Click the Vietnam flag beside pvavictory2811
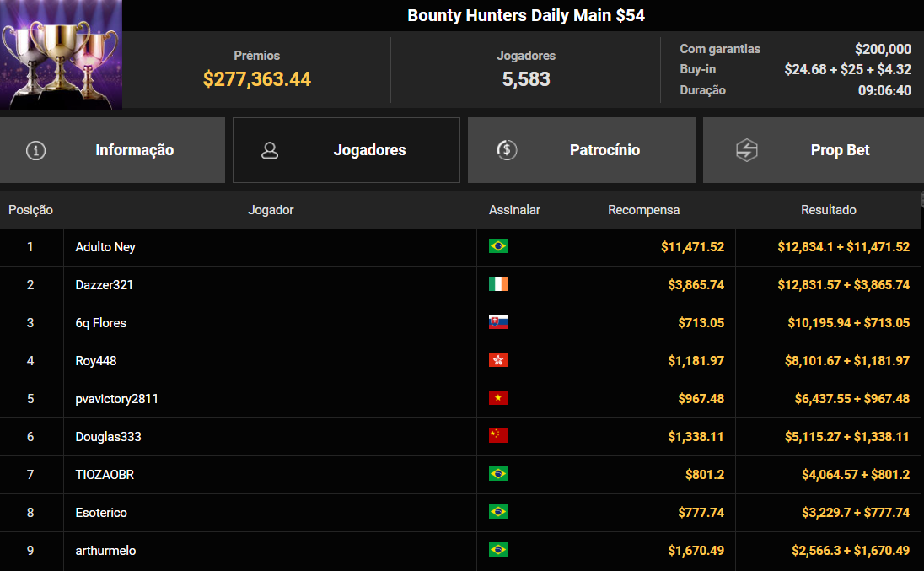The height and width of the screenshot is (571, 924). pyautogui.click(x=499, y=398)
